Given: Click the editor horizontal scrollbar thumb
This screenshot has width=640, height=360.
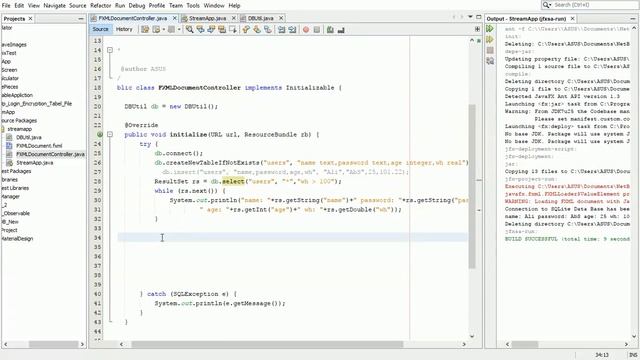Looking at the screenshot, I should click(x=267, y=344).
